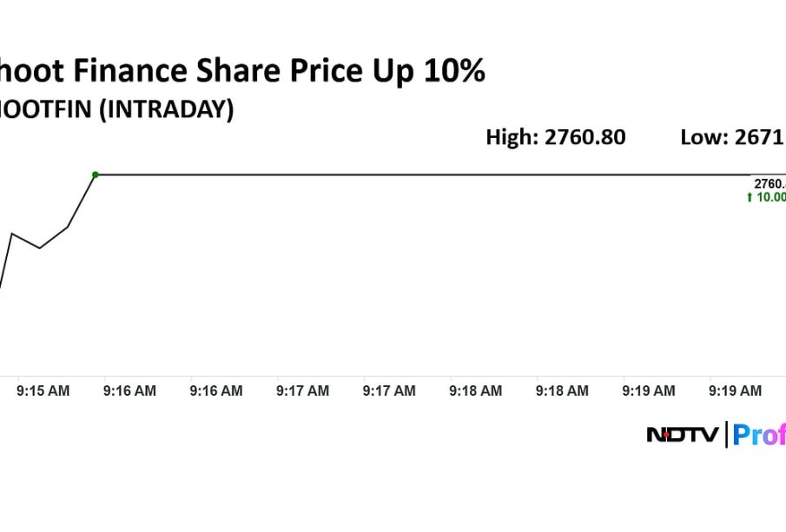Click the 9:15 AM time axis label
This screenshot has width=786, height=532.
coord(43,391)
